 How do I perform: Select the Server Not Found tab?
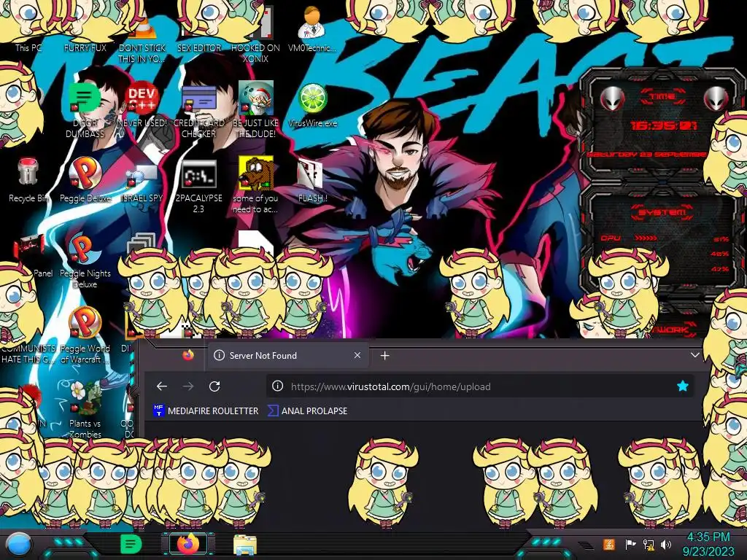[x=287, y=355]
